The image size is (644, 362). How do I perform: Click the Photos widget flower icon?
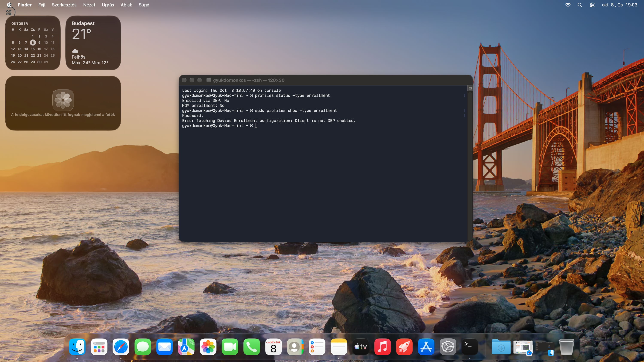click(x=63, y=100)
